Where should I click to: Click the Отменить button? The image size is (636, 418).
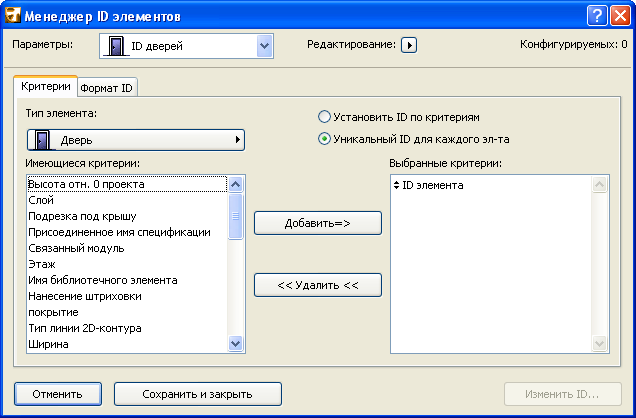pos(56,394)
